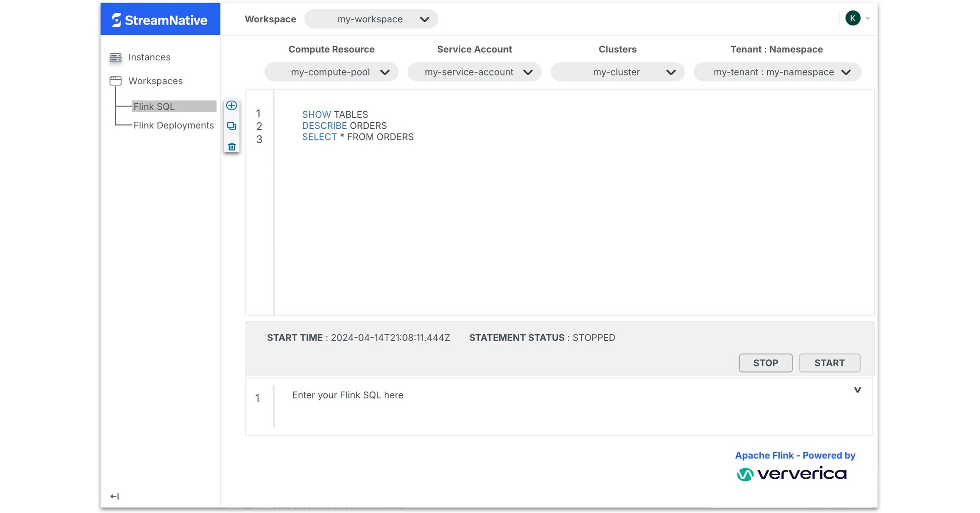980x513 pixels.
Task: Select Flink SQL in the sidebar
Action: pos(154,106)
